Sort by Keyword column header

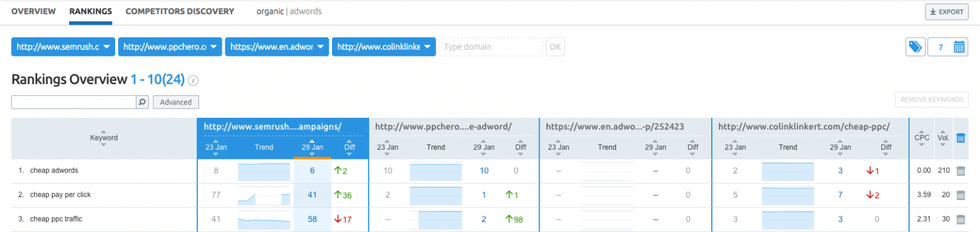(x=104, y=138)
